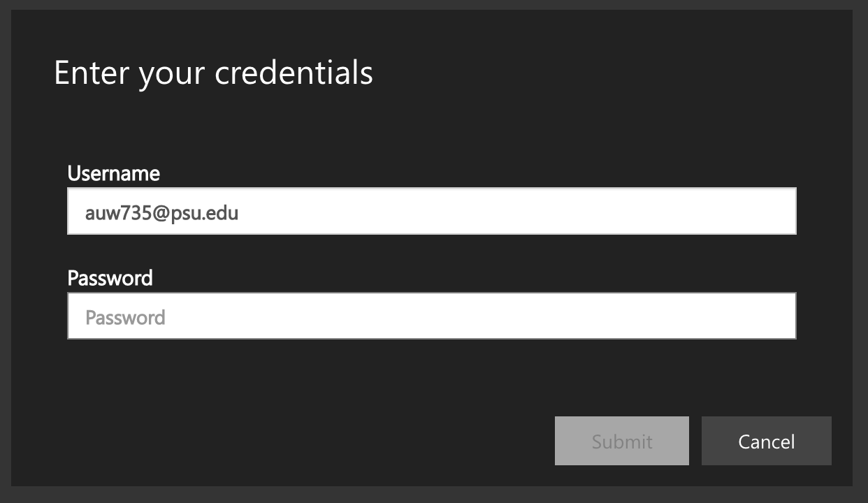868x503 pixels.
Task: Click the greyed-out Submit button
Action: tap(621, 441)
